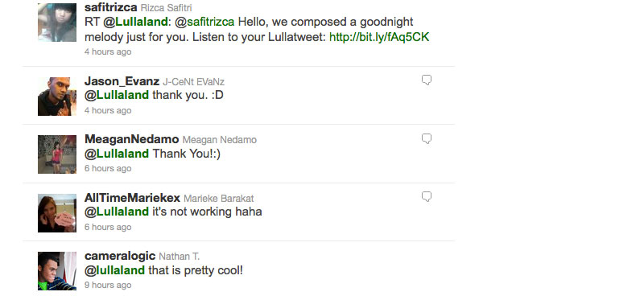Open the 9 hours ago timestamp
The width and height of the screenshot is (644, 296).
(x=108, y=285)
